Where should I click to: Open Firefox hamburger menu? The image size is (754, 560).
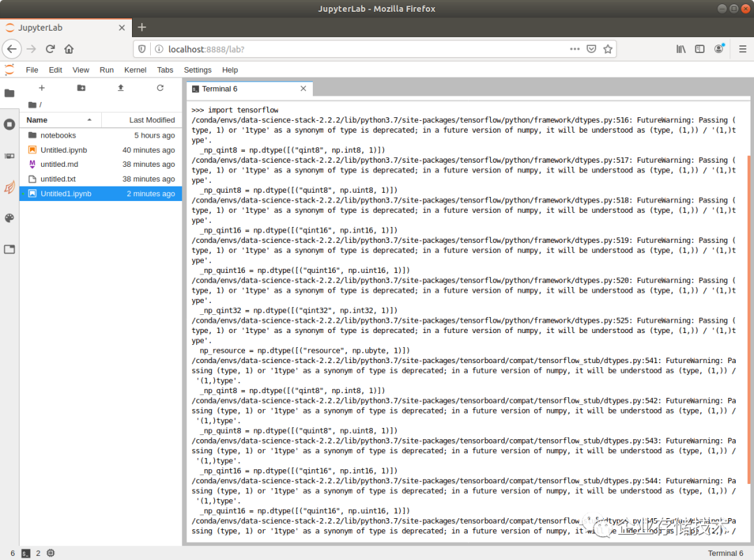(742, 49)
